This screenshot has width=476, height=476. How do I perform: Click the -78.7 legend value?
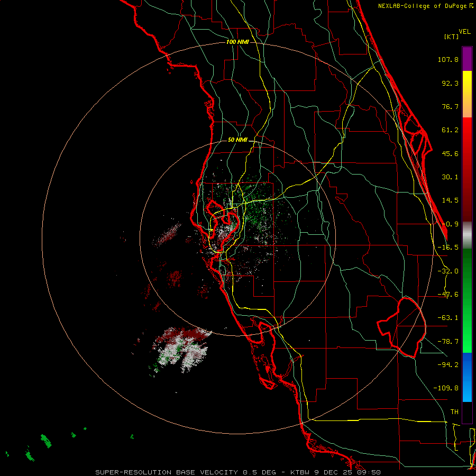448,342
